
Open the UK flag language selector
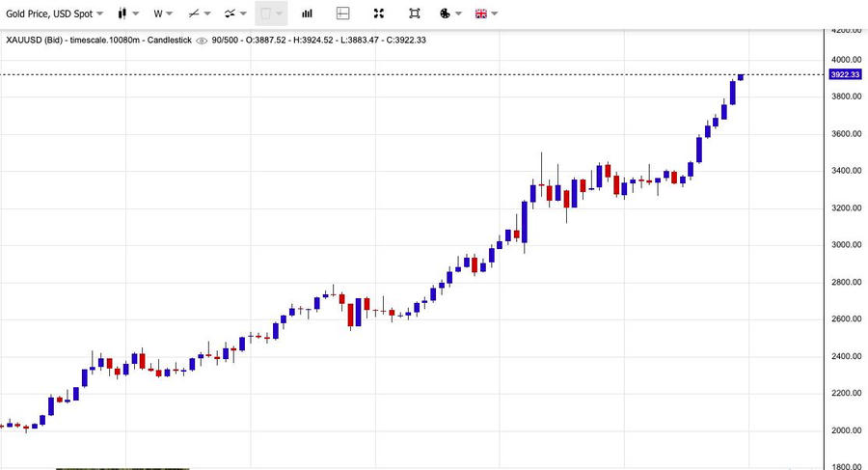tap(487, 14)
